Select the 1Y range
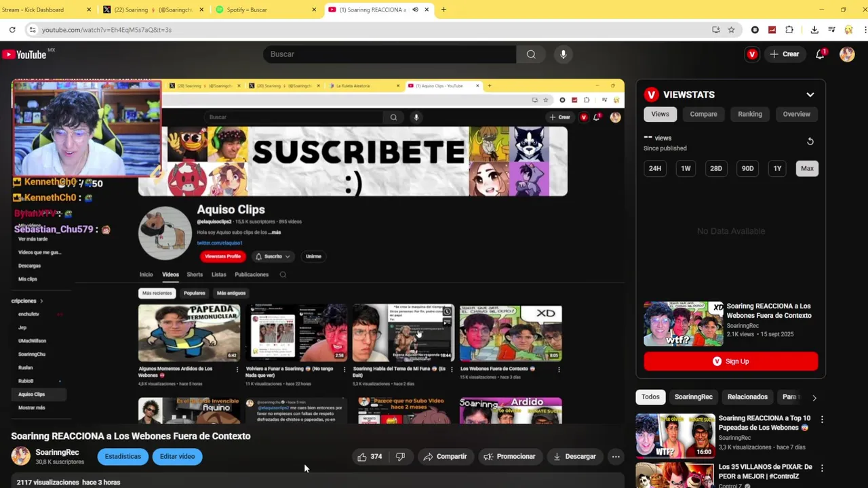Viewport: 868px width, 488px height. point(777,169)
